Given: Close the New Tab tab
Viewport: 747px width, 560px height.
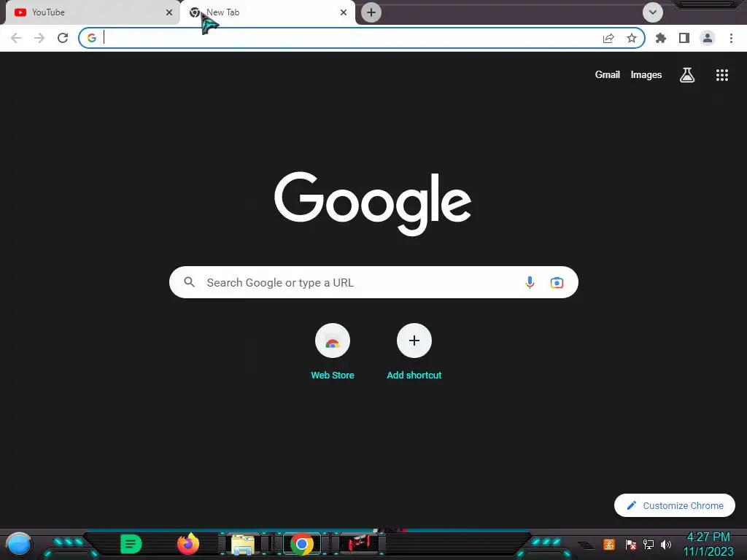Looking at the screenshot, I should [344, 12].
